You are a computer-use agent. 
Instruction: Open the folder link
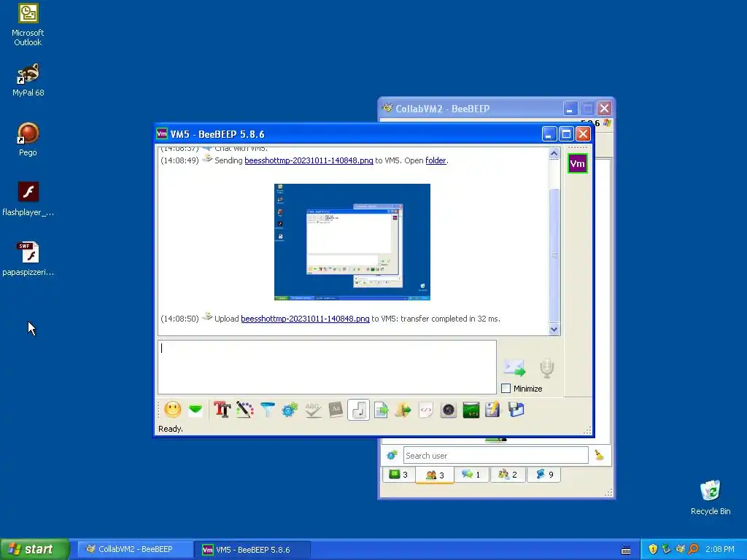pos(436,160)
